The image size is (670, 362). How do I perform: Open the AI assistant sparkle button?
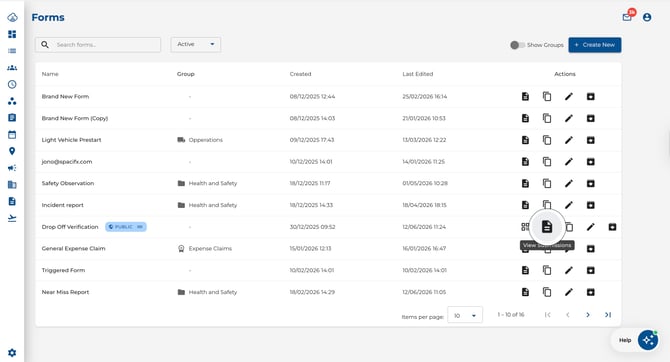[x=648, y=340]
